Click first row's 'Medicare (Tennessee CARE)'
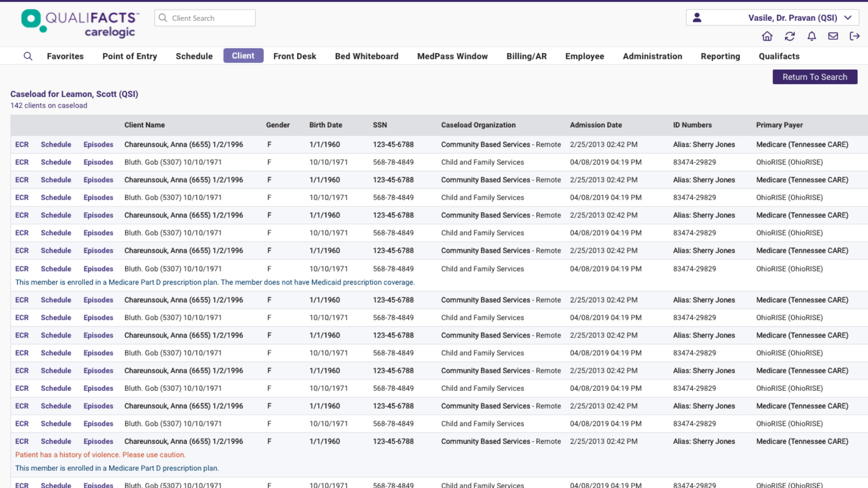 click(802, 145)
